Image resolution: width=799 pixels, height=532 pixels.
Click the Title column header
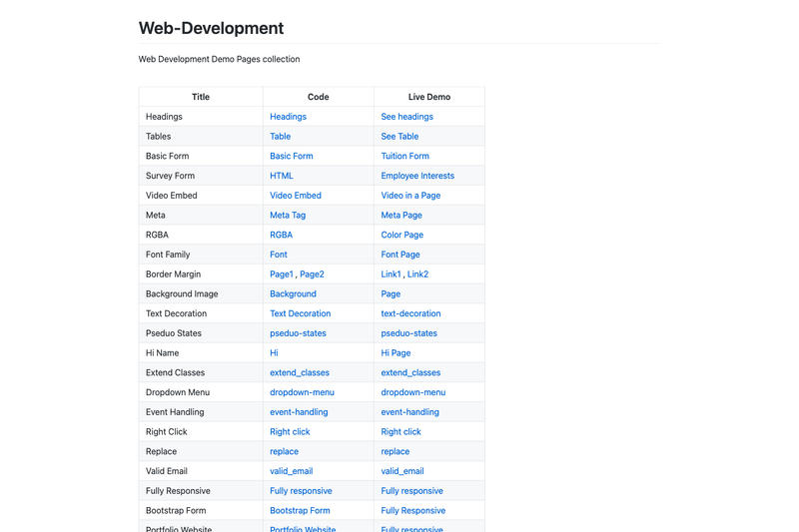tap(201, 97)
